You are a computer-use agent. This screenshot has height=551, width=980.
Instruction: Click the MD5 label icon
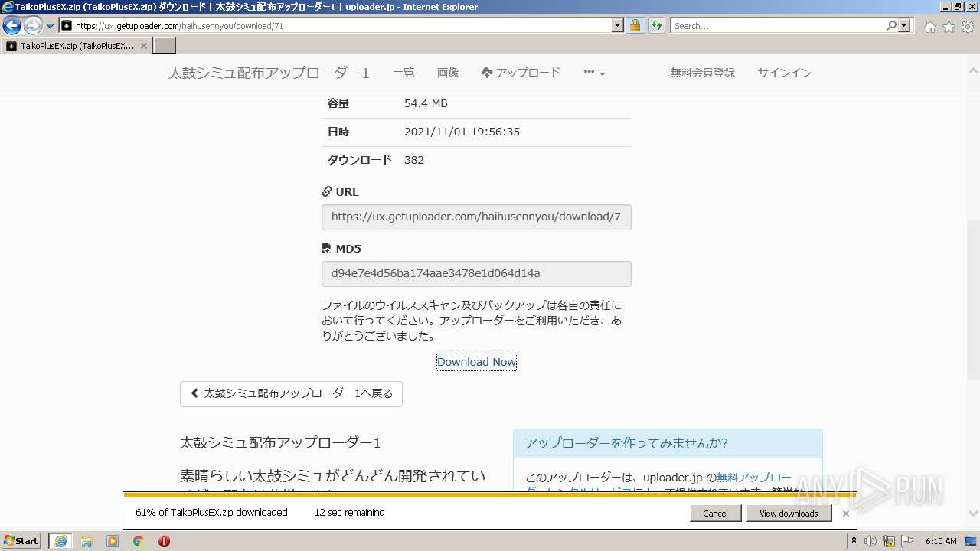point(327,249)
